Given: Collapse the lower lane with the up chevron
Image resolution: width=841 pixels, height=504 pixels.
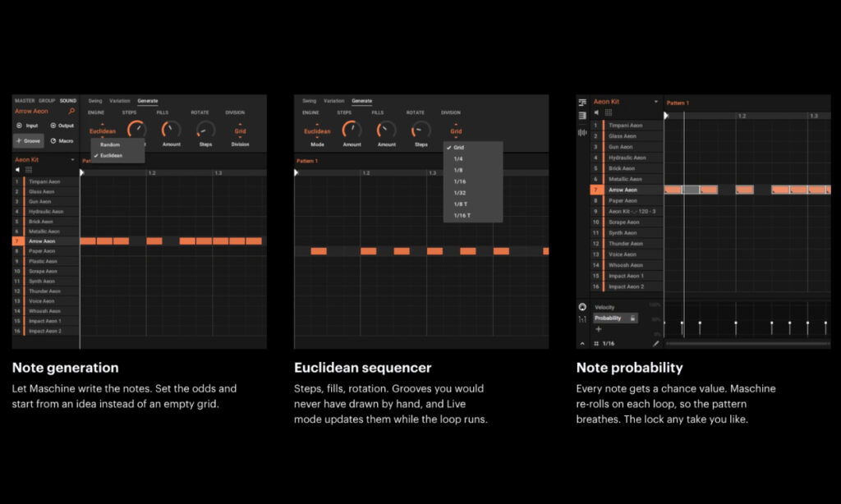Looking at the screenshot, I should pyautogui.click(x=582, y=344).
